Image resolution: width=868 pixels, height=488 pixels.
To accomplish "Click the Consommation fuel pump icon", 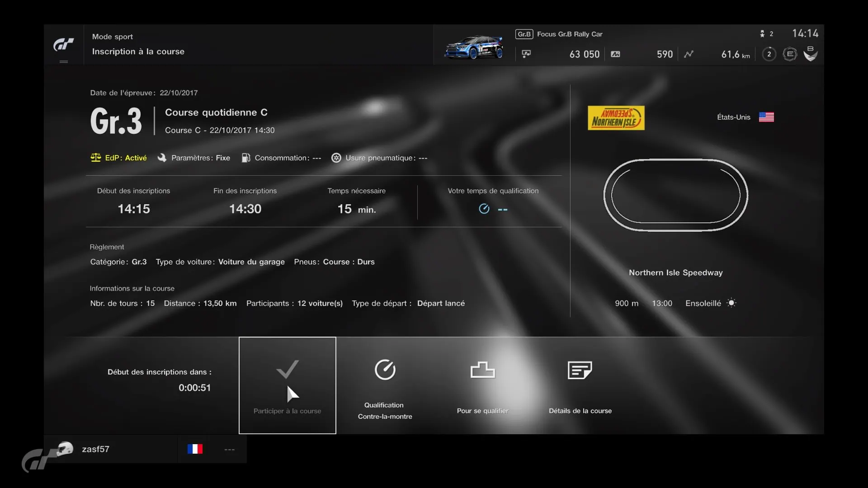I will (245, 158).
